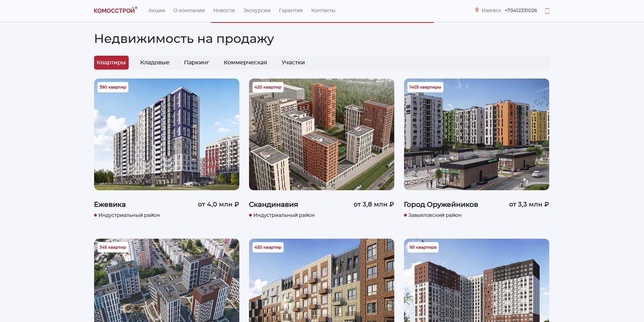The image size is (644, 322).
Task: Click the Комосстрой logo
Action: point(115,10)
